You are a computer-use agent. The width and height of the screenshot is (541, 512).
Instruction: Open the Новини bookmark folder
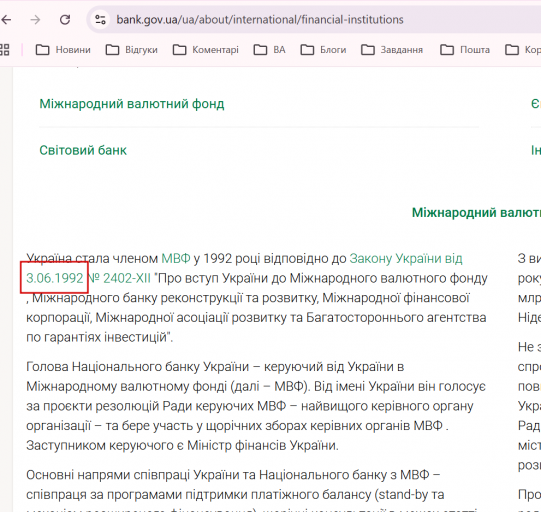(63, 50)
